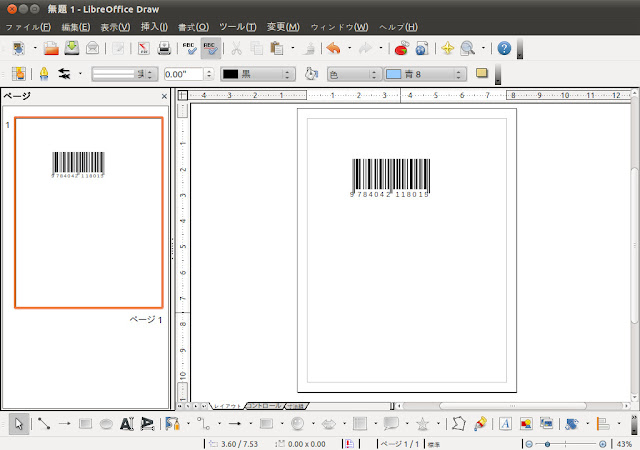640x450 pixels.
Task: Choose the Ellipse tool
Action: (x=106, y=424)
